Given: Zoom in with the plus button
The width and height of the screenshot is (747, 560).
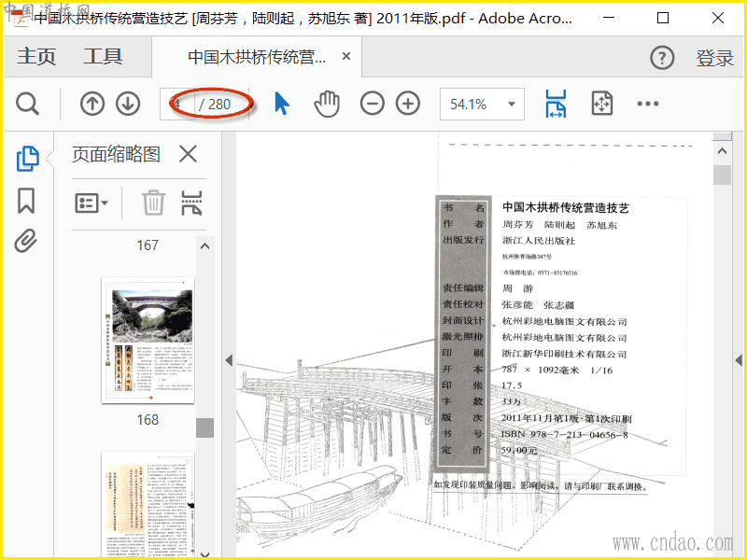Looking at the screenshot, I should click(x=408, y=104).
